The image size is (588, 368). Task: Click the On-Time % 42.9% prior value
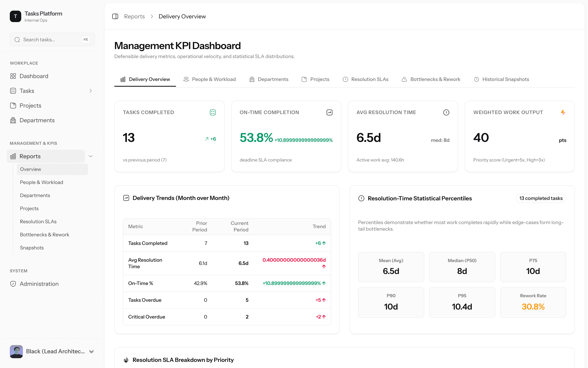point(200,283)
